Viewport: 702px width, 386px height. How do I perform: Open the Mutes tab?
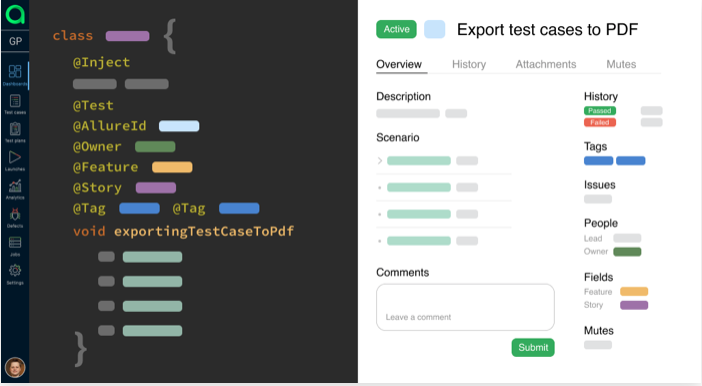coord(621,64)
